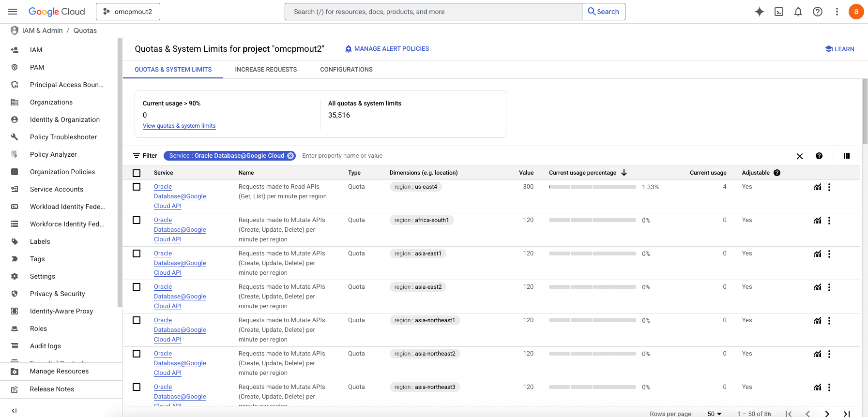
Task: Open the notifications bell
Action: pyautogui.click(x=798, y=12)
